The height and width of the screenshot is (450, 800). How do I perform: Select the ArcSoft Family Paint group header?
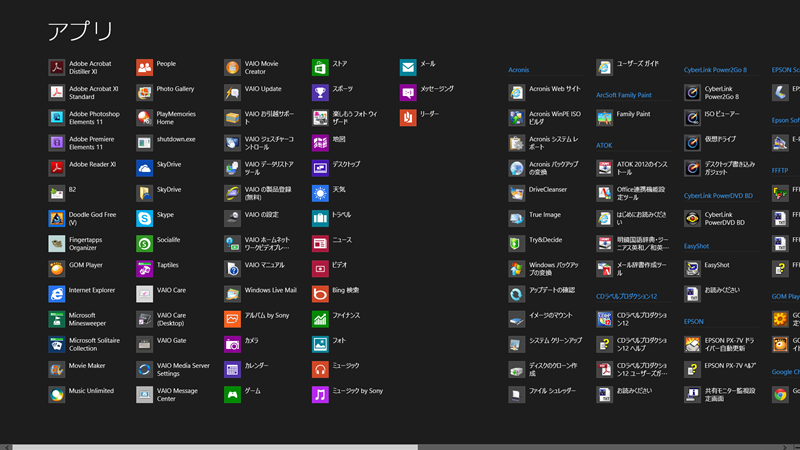click(x=623, y=95)
